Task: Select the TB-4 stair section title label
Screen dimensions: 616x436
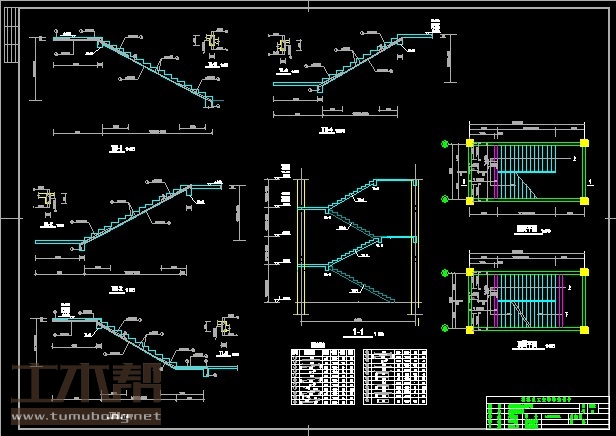Action: click(325, 130)
